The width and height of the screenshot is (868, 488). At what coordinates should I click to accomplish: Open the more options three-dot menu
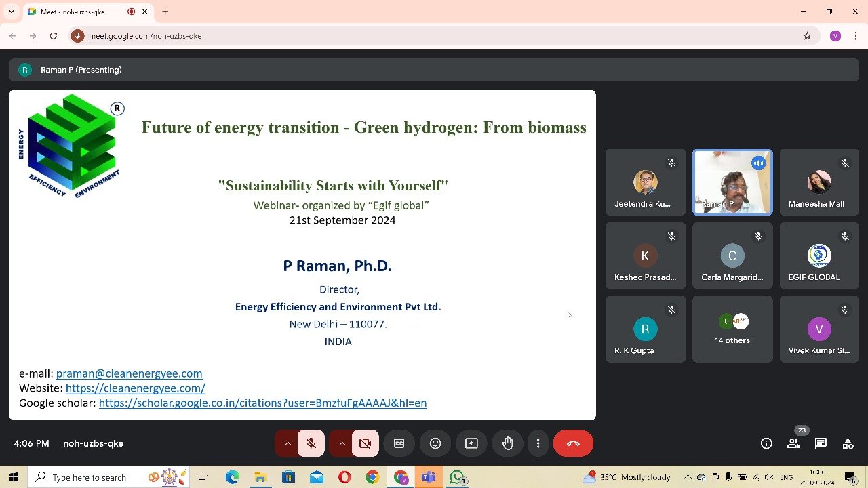tap(538, 443)
